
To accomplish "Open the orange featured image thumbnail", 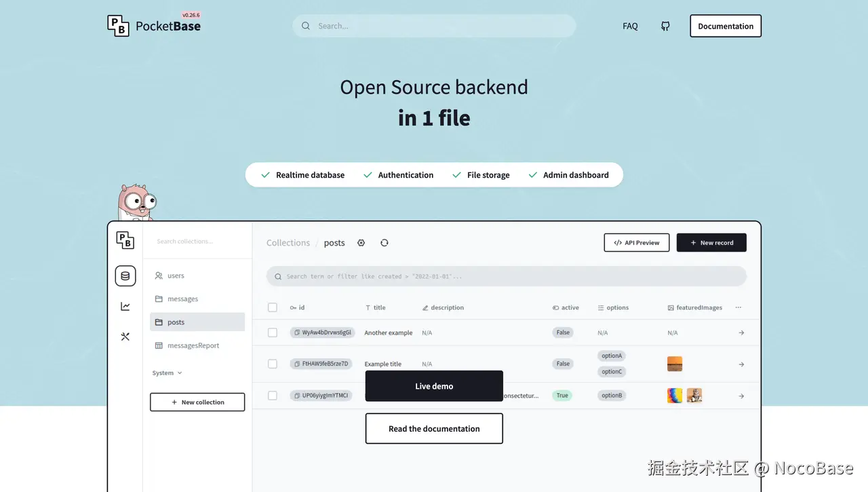I will point(675,364).
